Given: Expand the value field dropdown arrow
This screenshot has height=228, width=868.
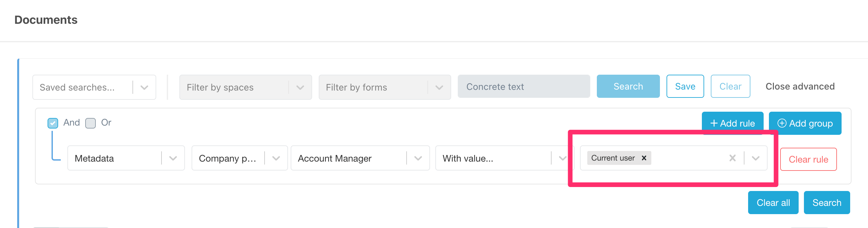Looking at the screenshot, I should (755, 158).
